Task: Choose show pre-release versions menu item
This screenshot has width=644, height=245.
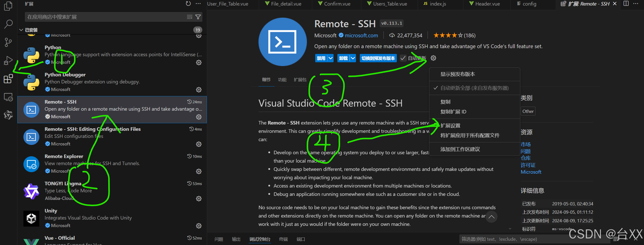Action: (474, 74)
